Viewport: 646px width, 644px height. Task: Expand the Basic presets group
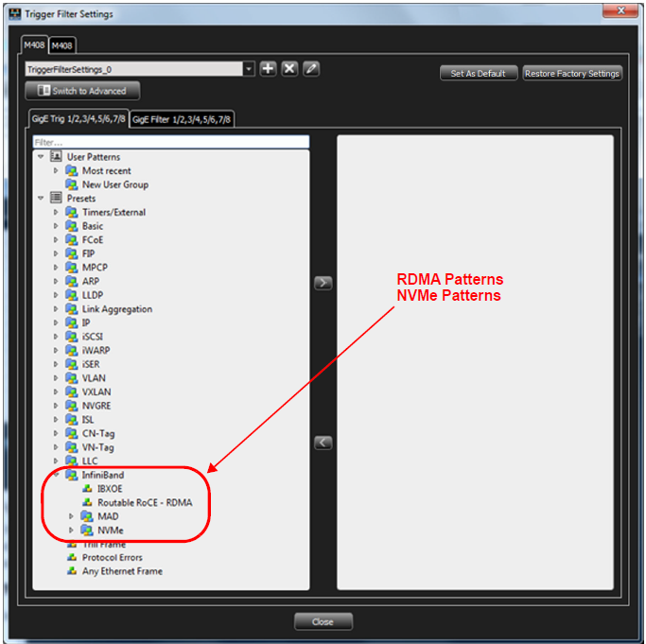(x=56, y=226)
